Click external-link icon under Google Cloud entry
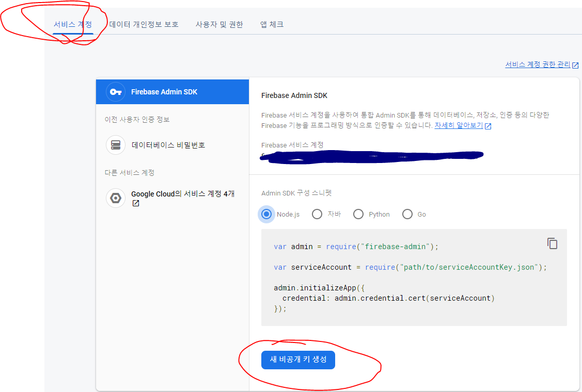The height and width of the screenshot is (392, 582). coord(136,203)
